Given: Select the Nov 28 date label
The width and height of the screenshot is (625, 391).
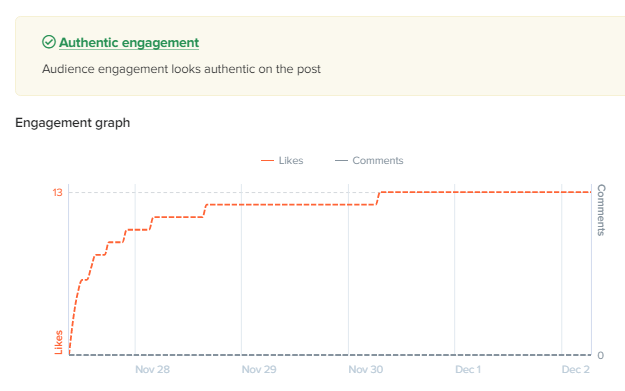Looking at the screenshot, I should coord(152,369).
